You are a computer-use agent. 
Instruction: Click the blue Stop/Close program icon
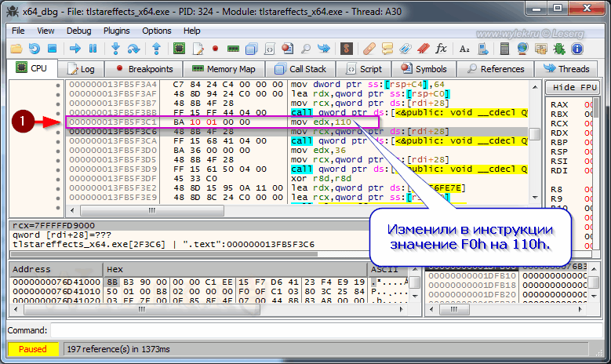pos(53,49)
